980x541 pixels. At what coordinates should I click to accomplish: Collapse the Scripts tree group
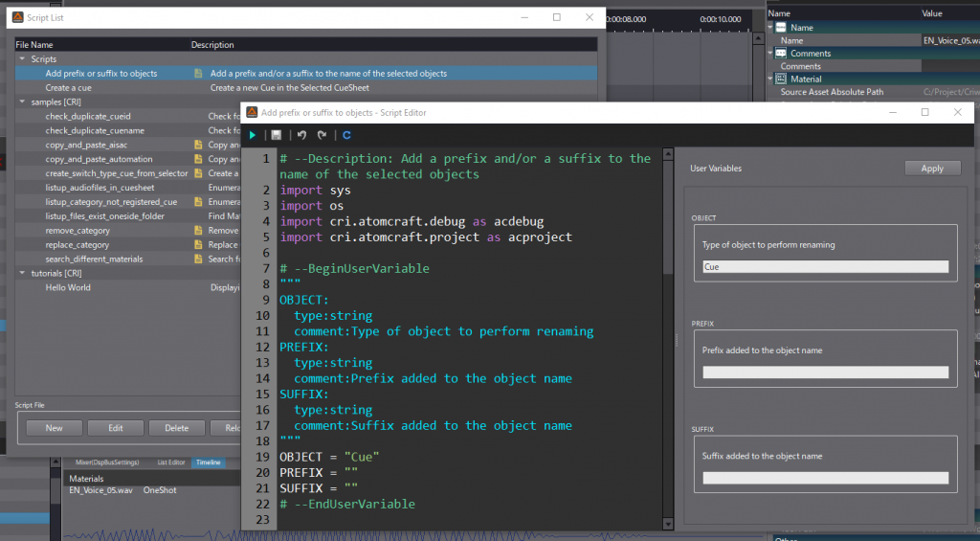click(22, 59)
